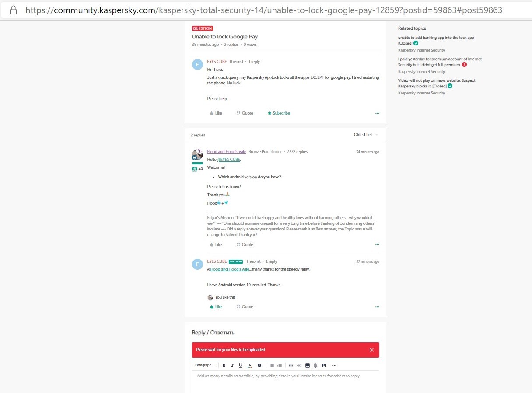Image resolution: width=532 pixels, height=393 pixels.
Task: Like the original question post
Action: [216, 113]
